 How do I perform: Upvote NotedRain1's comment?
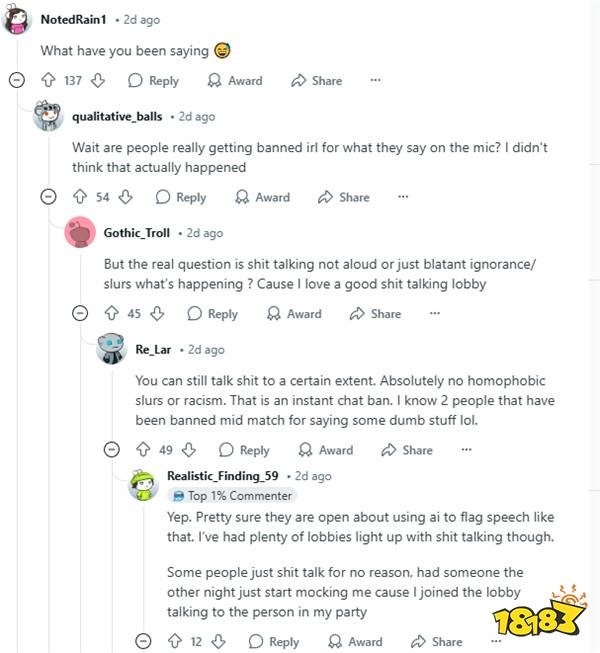[48, 81]
